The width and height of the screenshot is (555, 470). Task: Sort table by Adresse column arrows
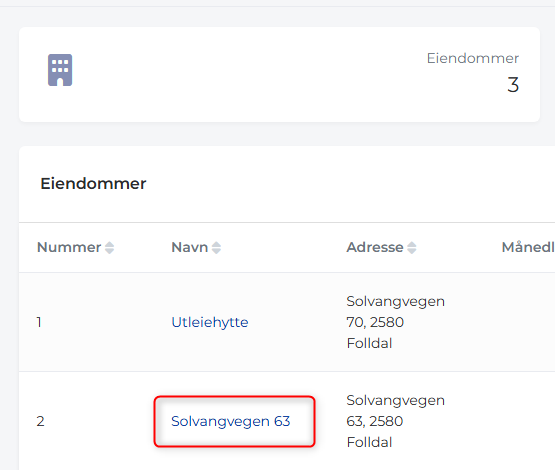tap(412, 247)
